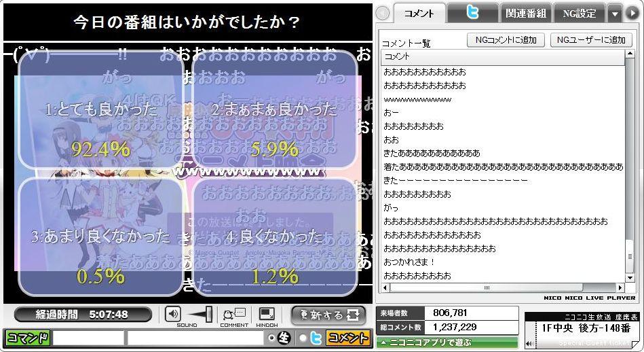Click seat label 1F中央 後方-148番

tap(586, 328)
